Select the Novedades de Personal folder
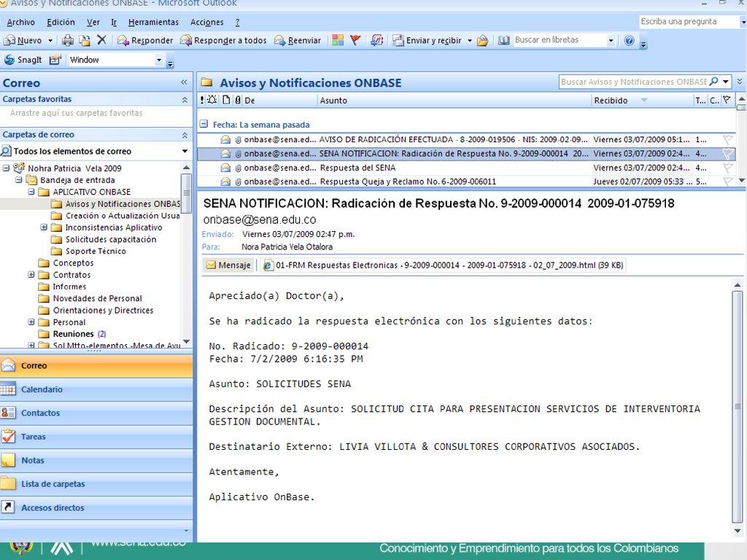747x560 pixels. 97,298
